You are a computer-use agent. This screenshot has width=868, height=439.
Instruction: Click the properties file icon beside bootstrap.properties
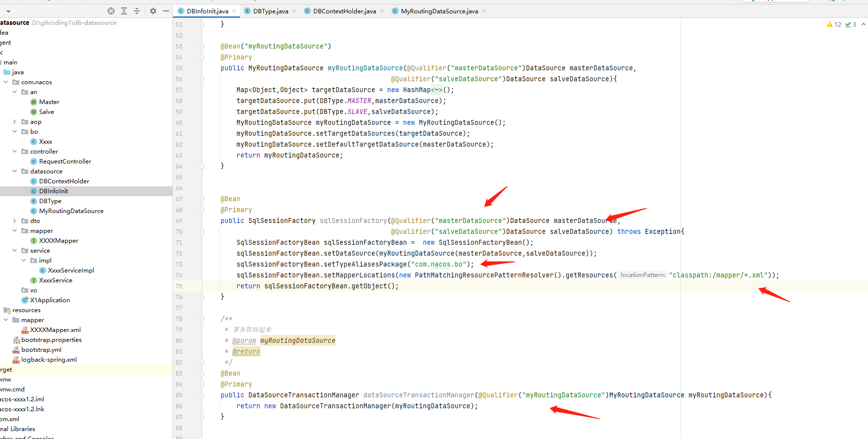(16, 340)
